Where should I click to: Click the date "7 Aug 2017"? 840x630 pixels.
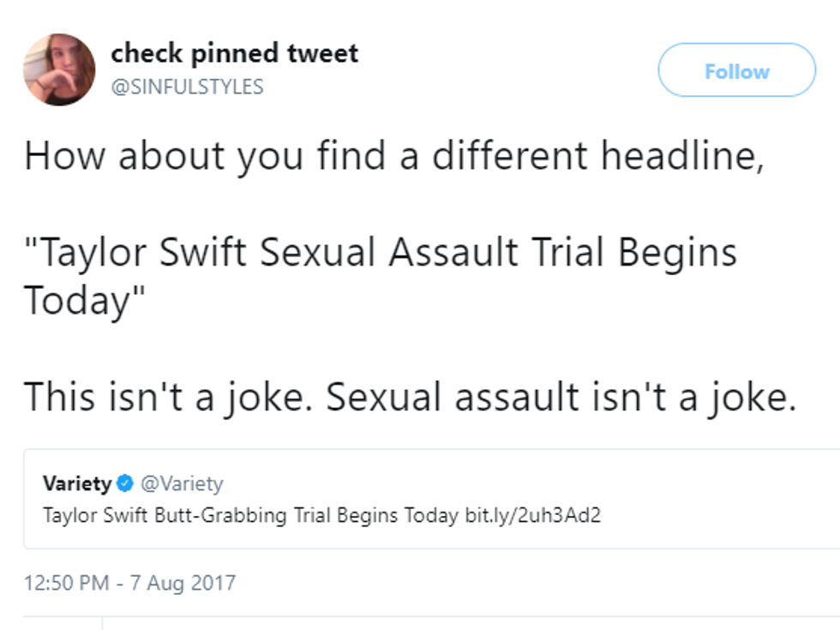click(182, 584)
